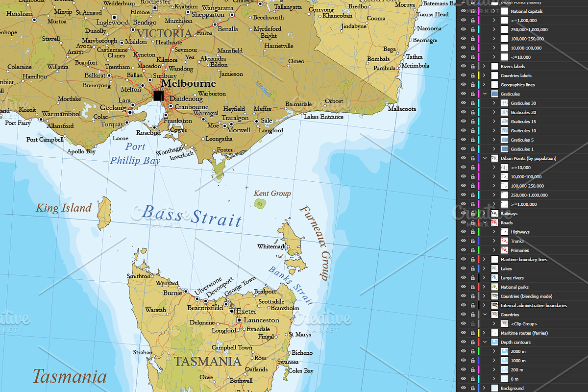Viewport: 588px width, 392px height.
Task: Click lock icon of Geographics lines
Action: click(x=472, y=85)
